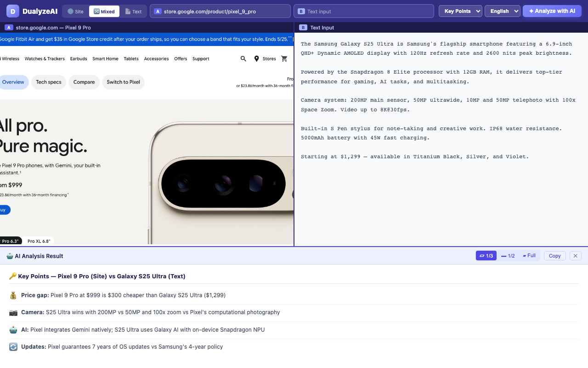Screen dimensions: 588x368
Task: Click the Camera key point text
Action: (x=150, y=312)
